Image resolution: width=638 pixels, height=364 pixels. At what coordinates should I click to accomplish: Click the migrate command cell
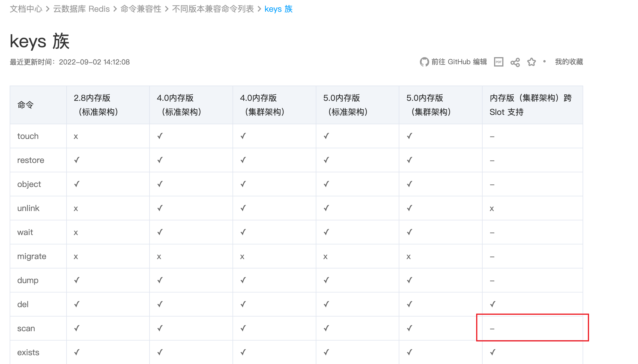point(32,256)
